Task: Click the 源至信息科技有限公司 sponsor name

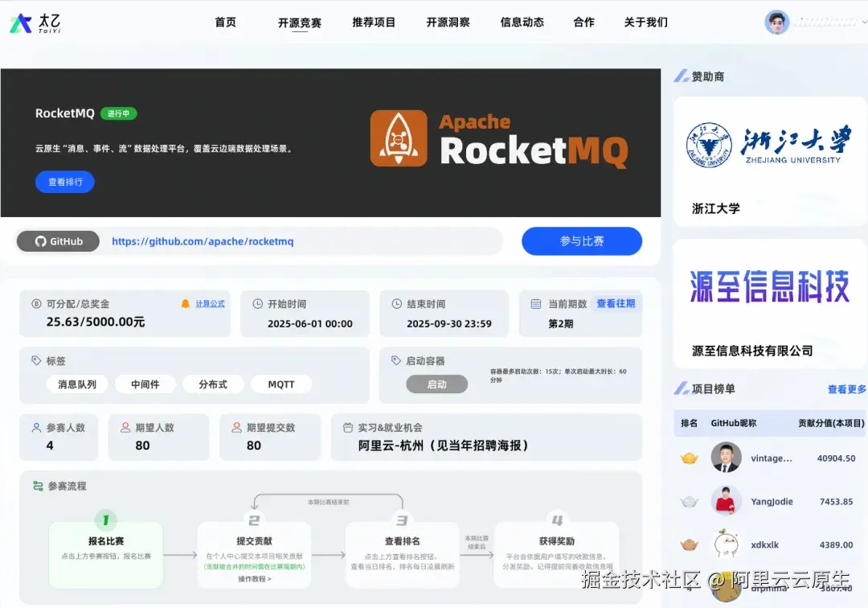Action: pyautogui.click(x=751, y=351)
